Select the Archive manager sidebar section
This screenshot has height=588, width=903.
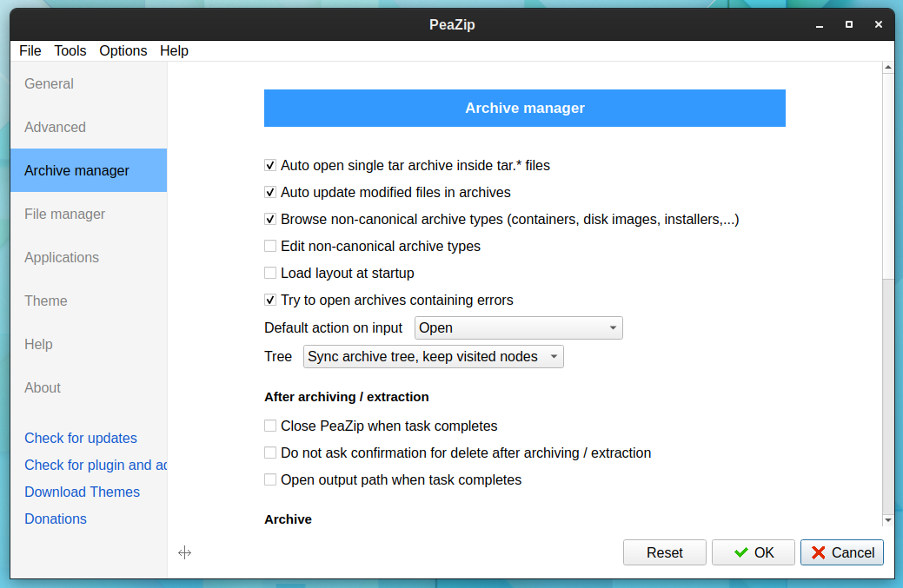tap(89, 171)
